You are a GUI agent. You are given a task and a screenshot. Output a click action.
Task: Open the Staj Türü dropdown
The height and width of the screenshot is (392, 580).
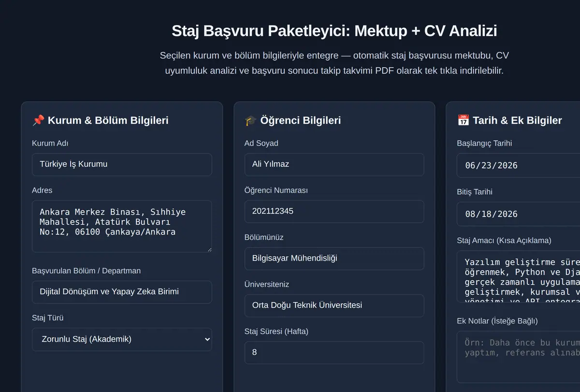coord(122,339)
